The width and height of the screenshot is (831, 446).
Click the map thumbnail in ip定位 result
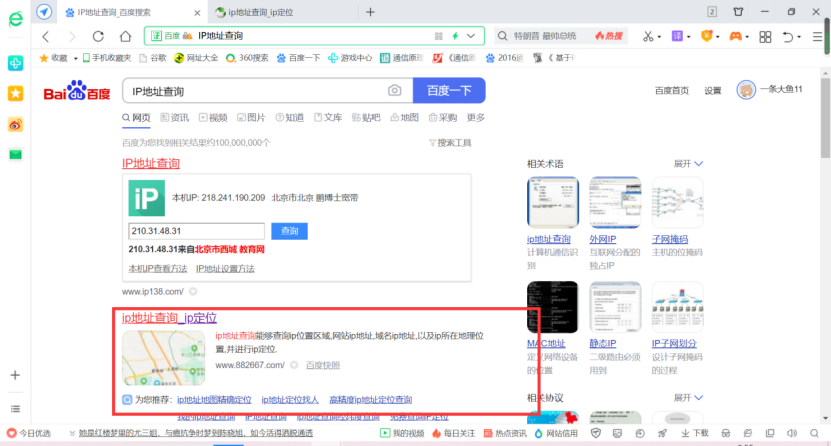point(163,358)
